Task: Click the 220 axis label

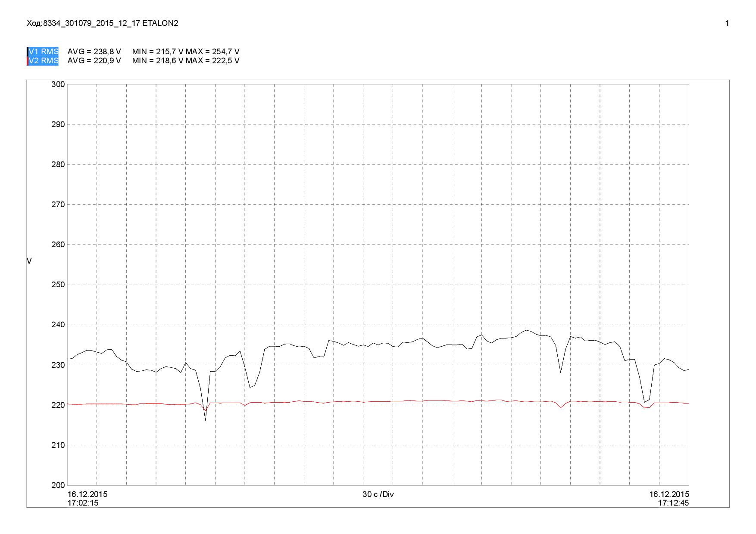Action: [59, 405]
